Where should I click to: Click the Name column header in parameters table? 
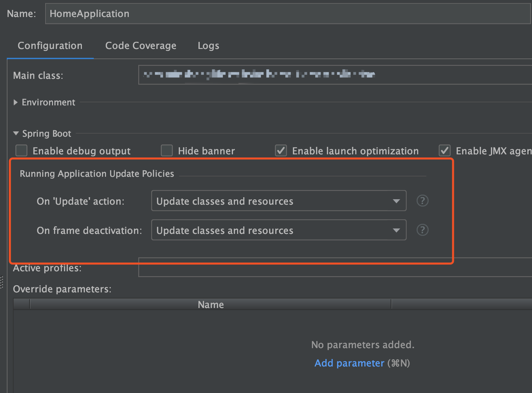pyautogui.click(x=211, y=305)
